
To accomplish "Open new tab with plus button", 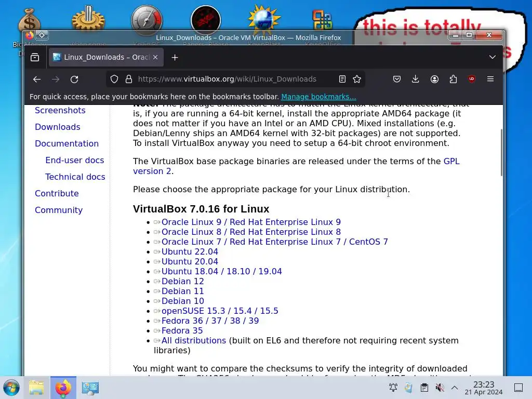I will (175, 57).
